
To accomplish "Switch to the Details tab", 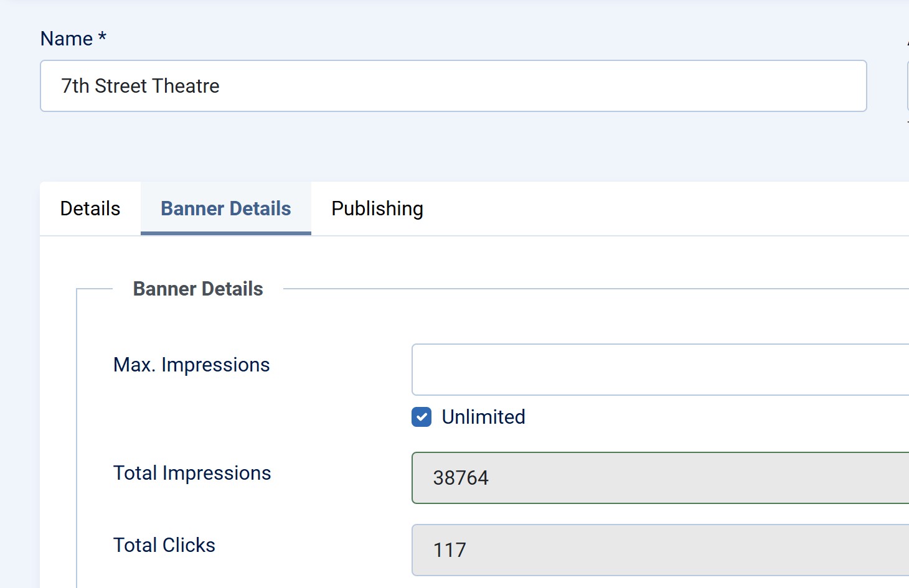I will click(x=90, y=208).
